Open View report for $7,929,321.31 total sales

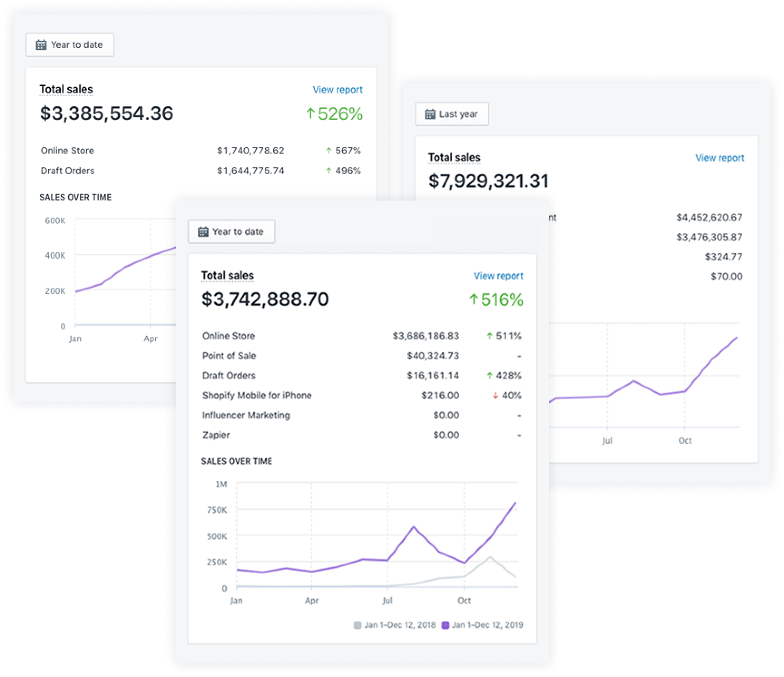(720, 158)
